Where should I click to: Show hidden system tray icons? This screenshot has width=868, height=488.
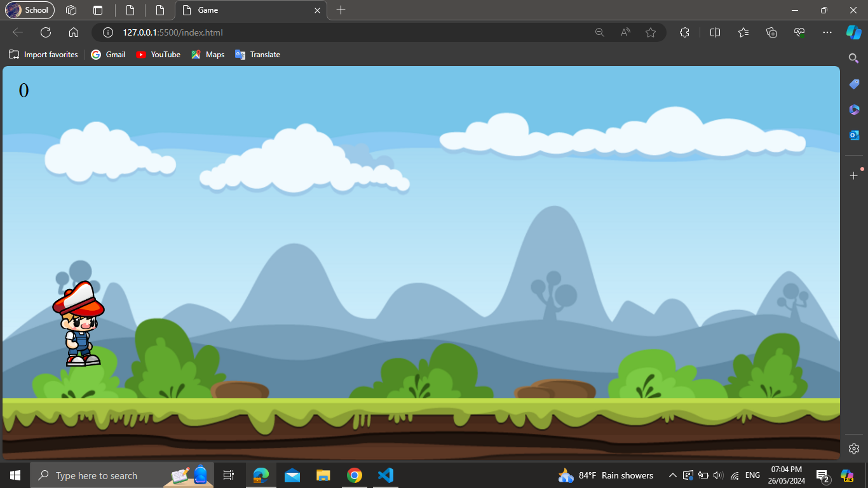coord(672,475)
